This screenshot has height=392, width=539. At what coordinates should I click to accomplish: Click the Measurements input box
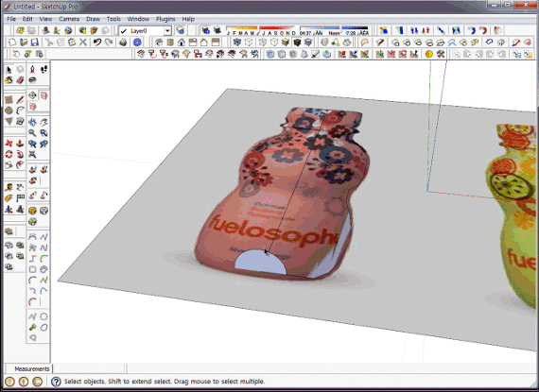[x=90, y=368]
